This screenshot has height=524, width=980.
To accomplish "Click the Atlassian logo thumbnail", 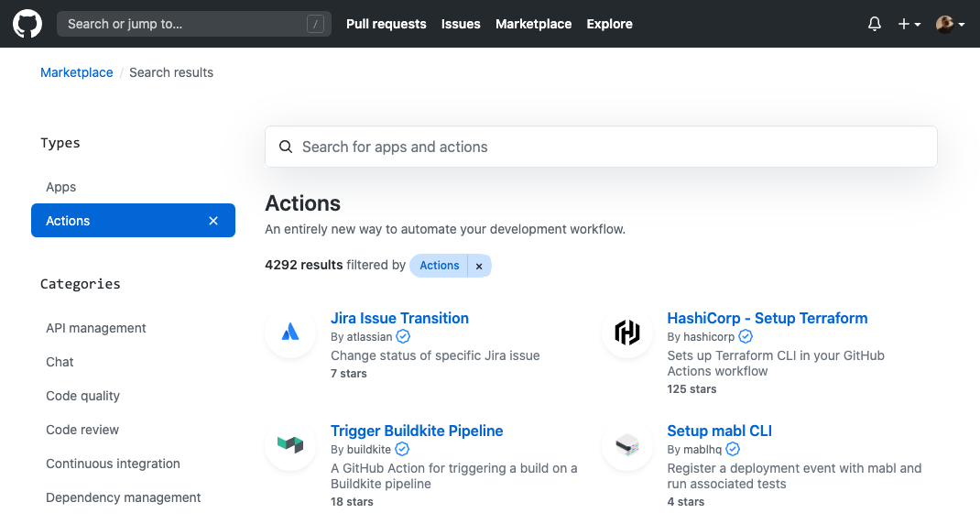I will 290,332.
